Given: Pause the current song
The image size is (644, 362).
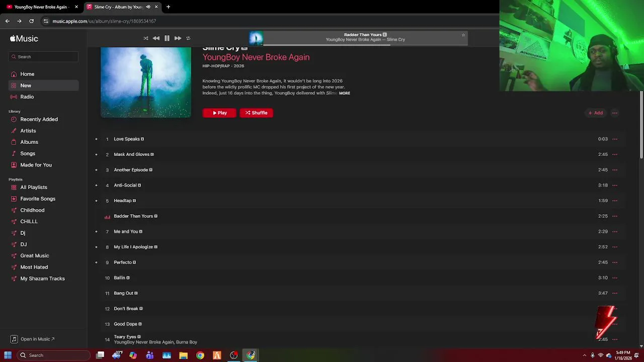Looking at the screenshot, I should point(167,38).
